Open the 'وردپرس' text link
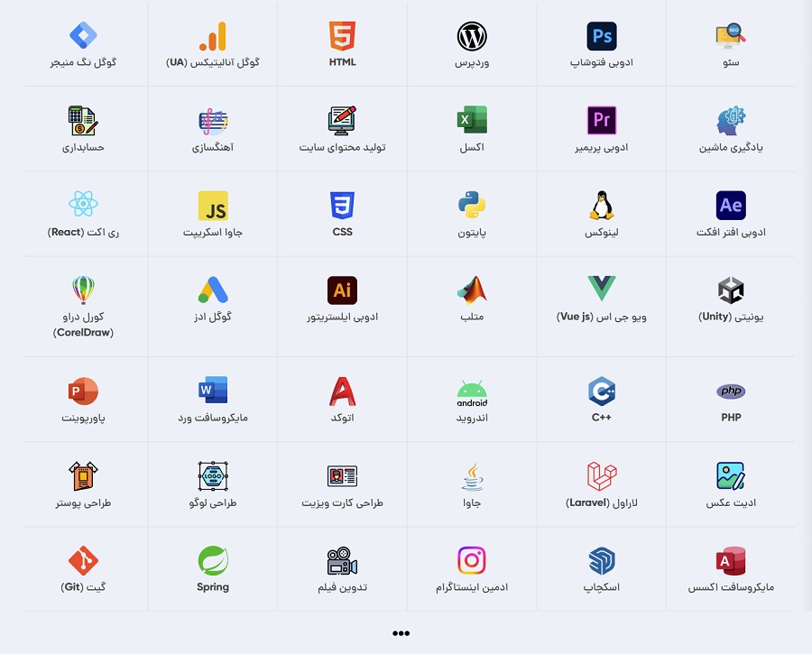 coord(472,62)
